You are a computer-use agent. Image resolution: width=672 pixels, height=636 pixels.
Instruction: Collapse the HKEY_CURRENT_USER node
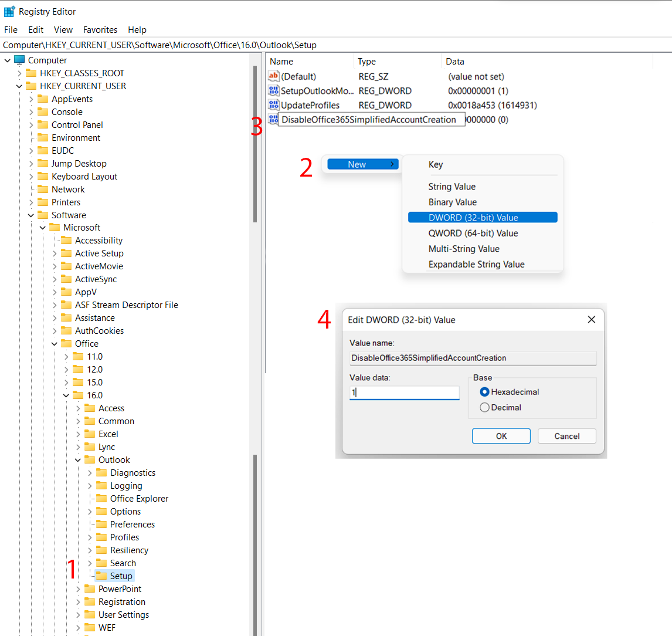click(x=19, y=86)
